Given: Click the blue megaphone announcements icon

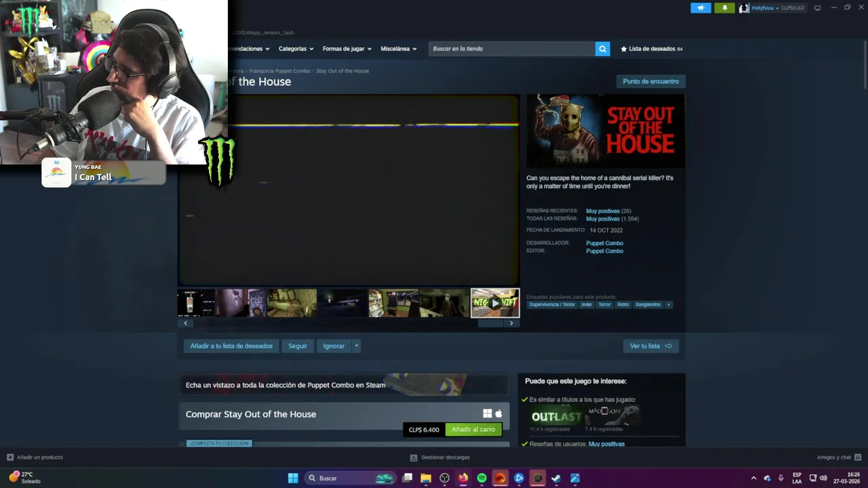Looking at the screenshot, I should pyautogui.click(x=701, y=8).
